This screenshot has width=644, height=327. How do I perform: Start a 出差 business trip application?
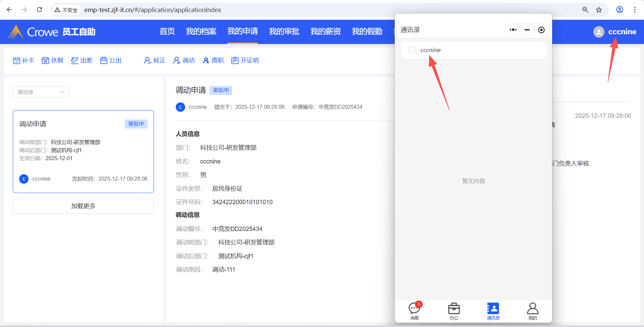coord(82,60)
